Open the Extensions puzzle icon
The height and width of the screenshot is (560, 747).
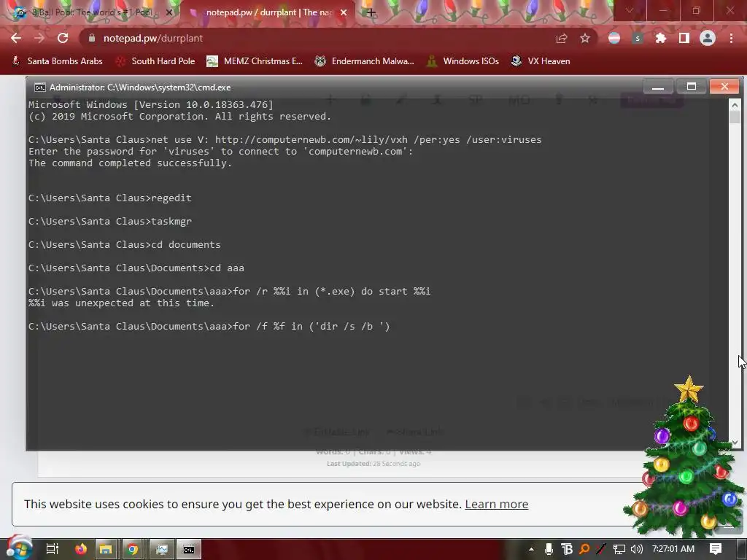(x=661, y=38)
